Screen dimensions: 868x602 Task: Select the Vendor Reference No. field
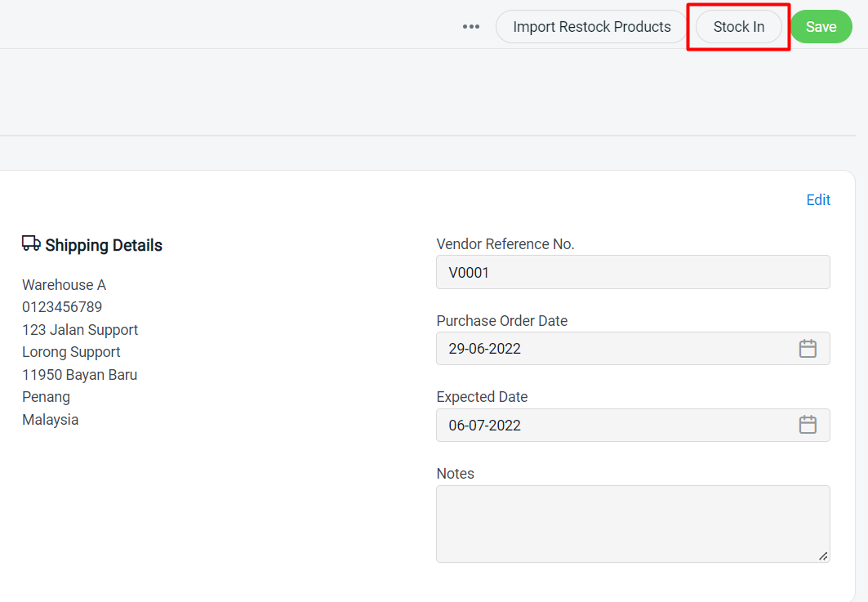(633, 272)
